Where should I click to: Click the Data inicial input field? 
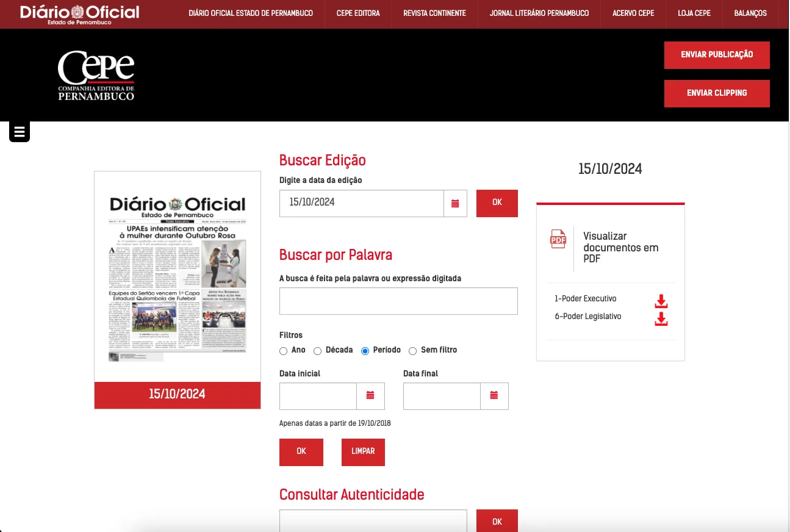point(318,396)
